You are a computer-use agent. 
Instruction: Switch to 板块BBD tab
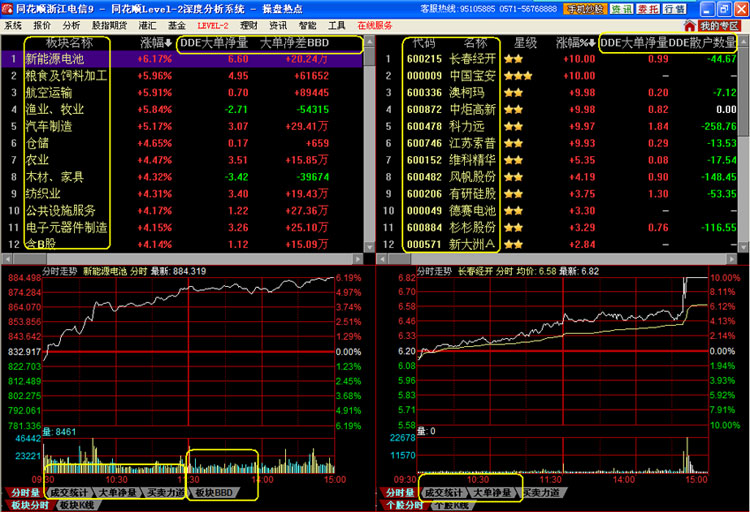(213, 493)
